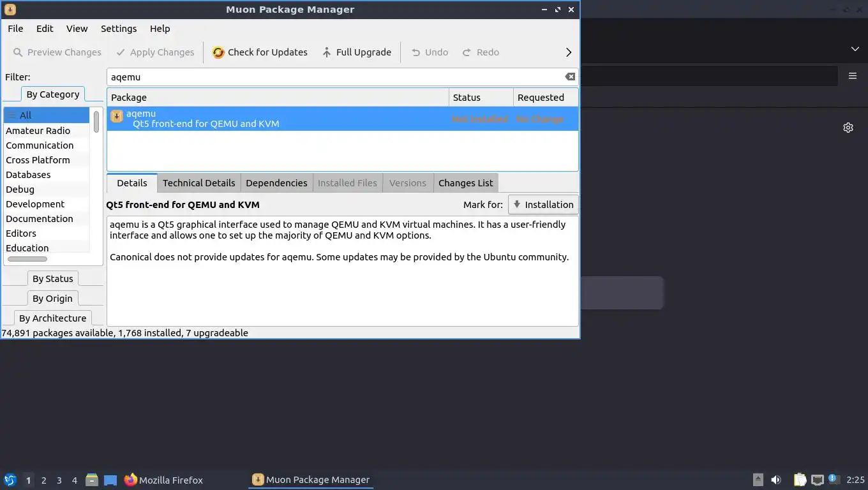Viewport: 868px width, 490px height.
Task: Open the By Architecture filter tab
Action: tap(53, 318)
